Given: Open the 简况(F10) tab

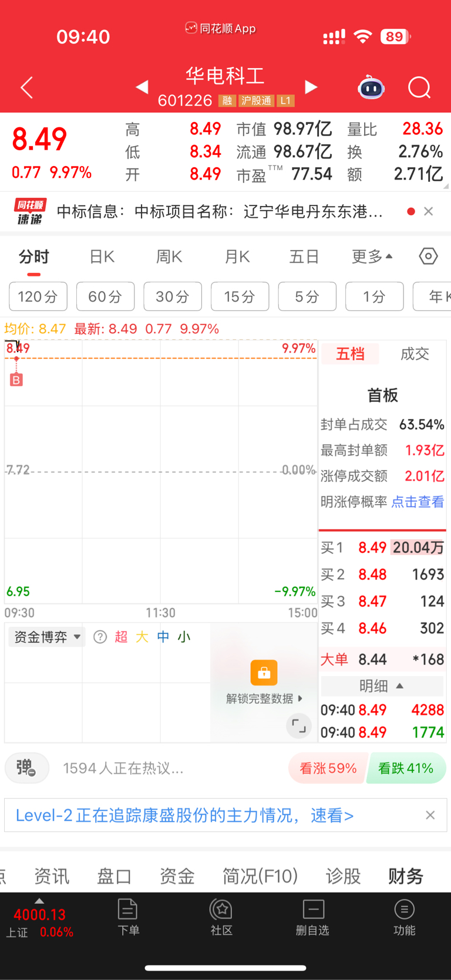Looking at the screenshot, I should coord(260,876).
